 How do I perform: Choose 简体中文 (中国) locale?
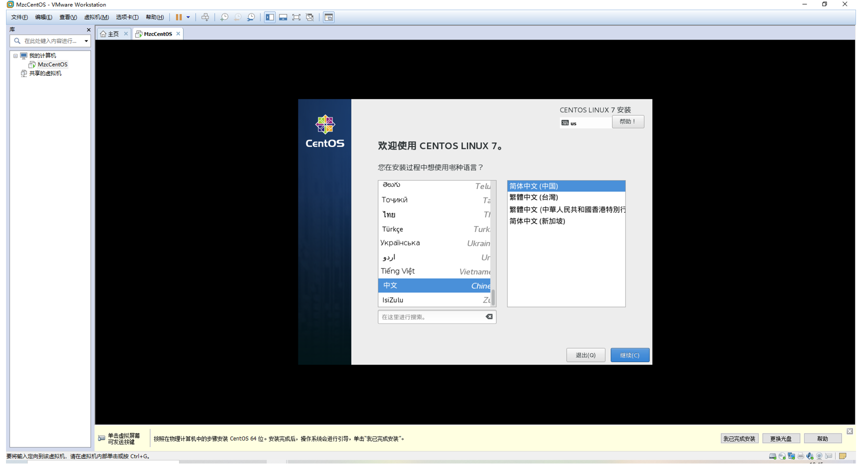[566, 186]
